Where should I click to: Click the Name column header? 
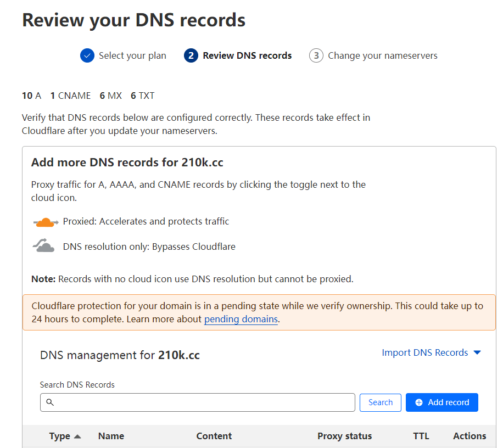(x=111, y=436)
